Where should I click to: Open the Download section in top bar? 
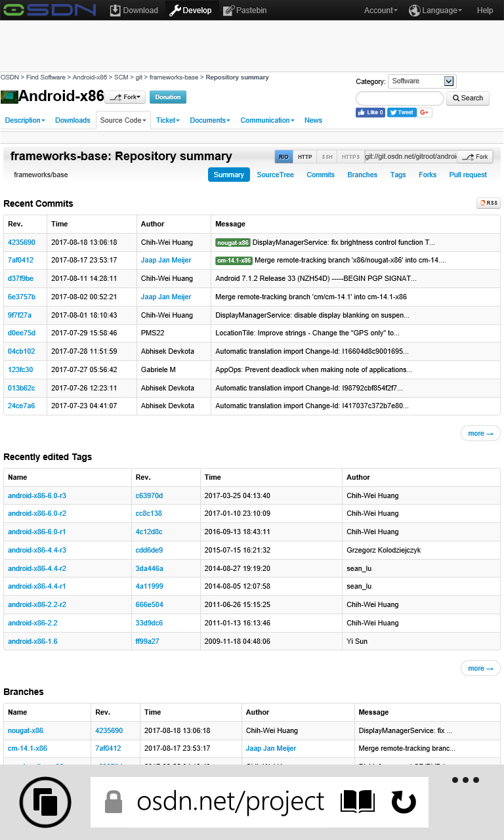pos(134,10)
